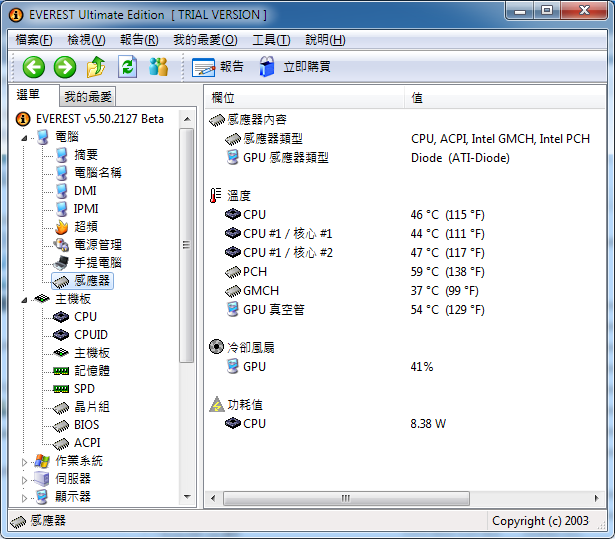Click the 顯示器 monitor icon
The width and height of the screenshot is (615, 539).
click(42, 497)
